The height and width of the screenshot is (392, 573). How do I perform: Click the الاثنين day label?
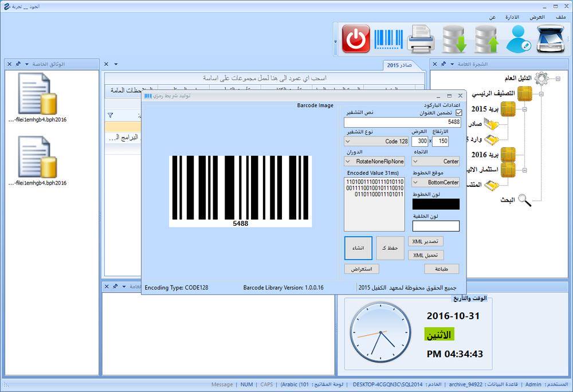click(x=439, y=334)
